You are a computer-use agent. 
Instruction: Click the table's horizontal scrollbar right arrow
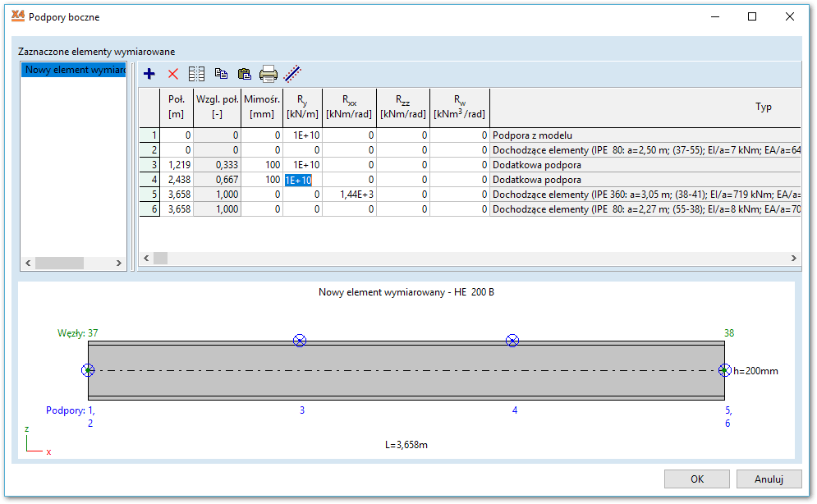pyautogui.click(x=794, y=258)
